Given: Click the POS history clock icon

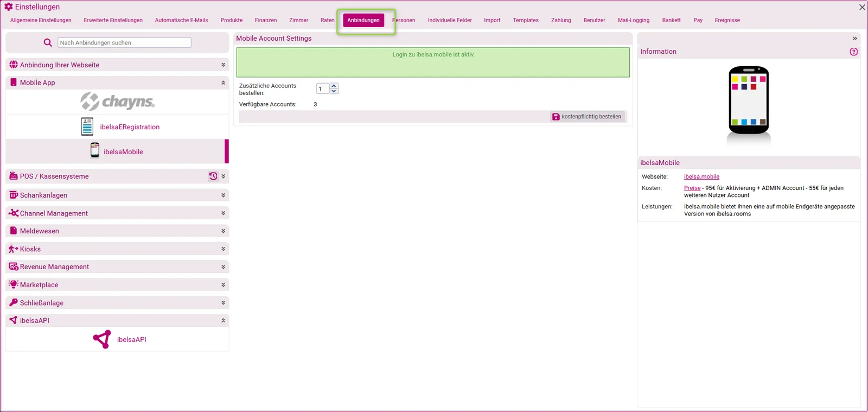Looking at the screenshot, I should point(213,176).
